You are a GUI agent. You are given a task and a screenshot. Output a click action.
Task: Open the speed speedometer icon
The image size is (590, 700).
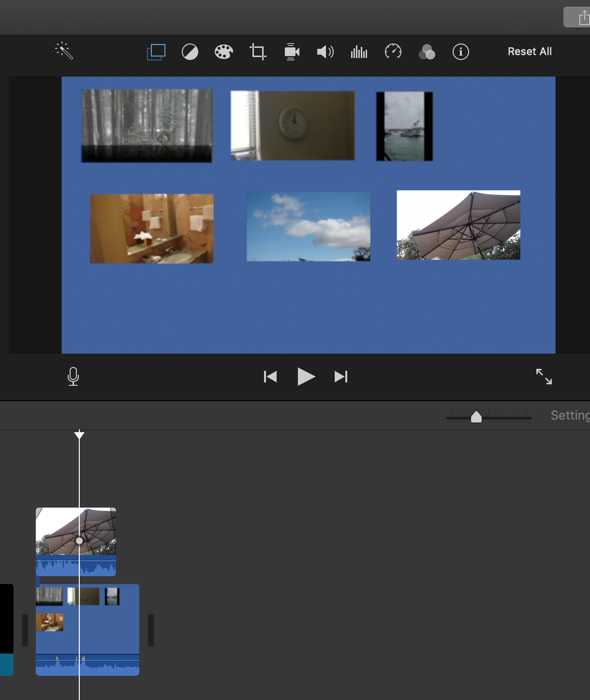click(393, 51)
